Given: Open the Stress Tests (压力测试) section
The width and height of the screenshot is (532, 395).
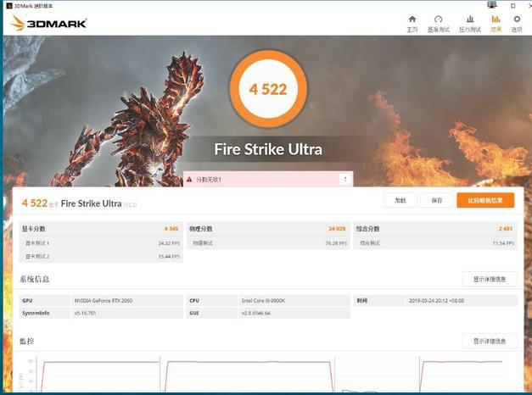Looking at the screenshot, I should pyautogui.click(x=470, y=24).
